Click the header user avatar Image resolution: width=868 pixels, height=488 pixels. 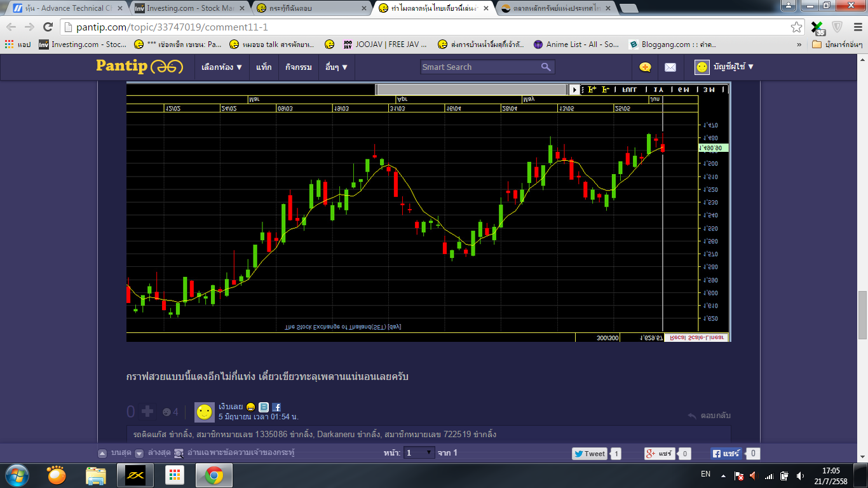coord(702,67)
